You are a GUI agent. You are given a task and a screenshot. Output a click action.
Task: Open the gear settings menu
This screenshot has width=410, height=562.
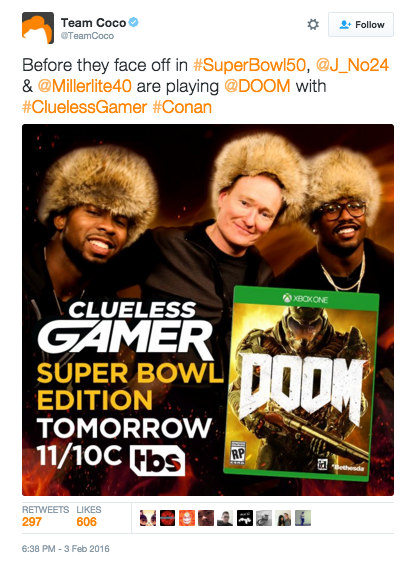[x=313, y=24]
